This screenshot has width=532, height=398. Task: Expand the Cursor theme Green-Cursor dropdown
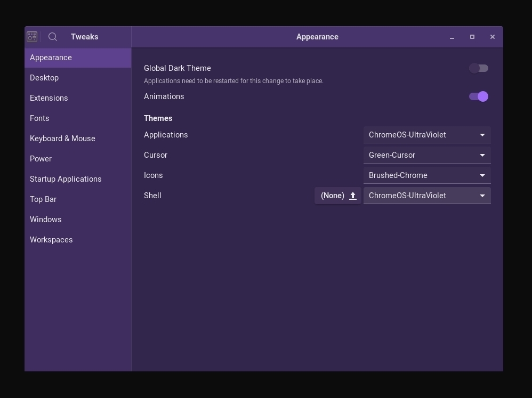(x=427, y=155)
